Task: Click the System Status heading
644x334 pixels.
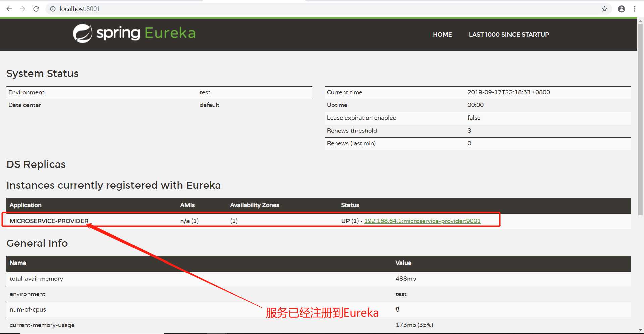Action: click(43, 74)
